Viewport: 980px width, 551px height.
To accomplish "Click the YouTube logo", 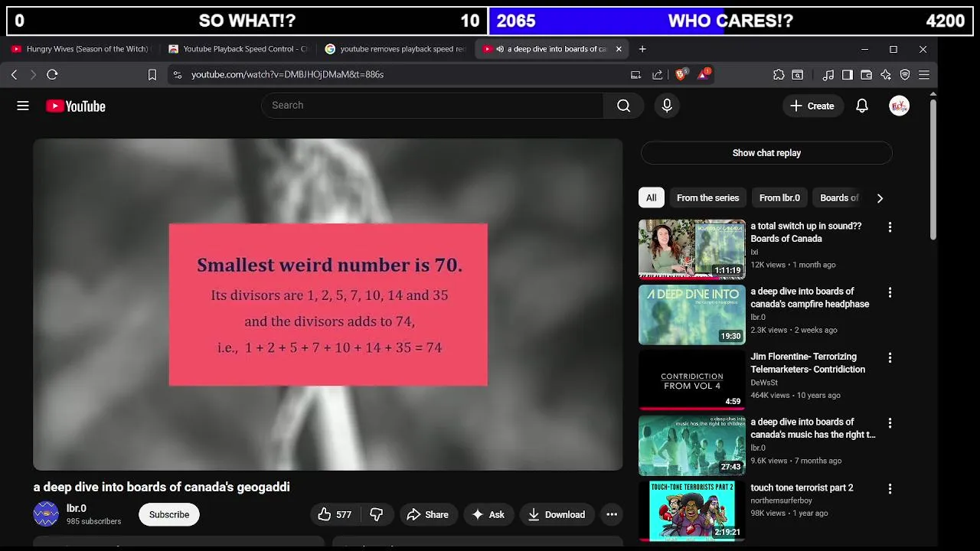I will click(x=75, y=106).
